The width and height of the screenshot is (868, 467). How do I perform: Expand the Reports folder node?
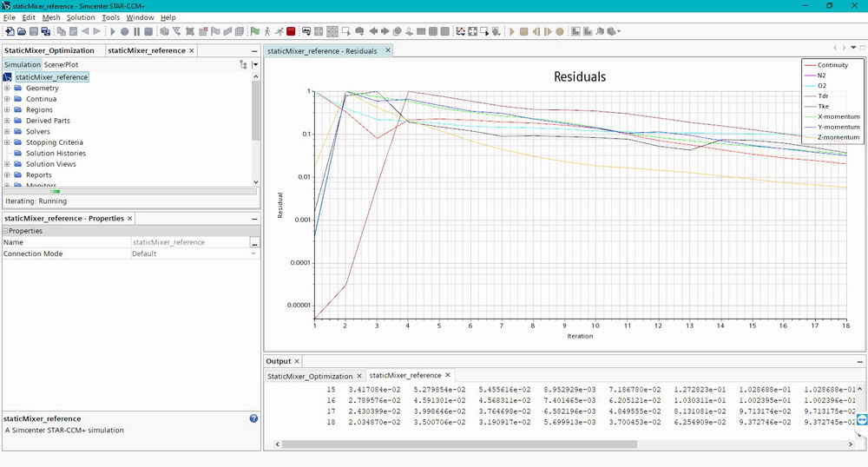coord(7,174)
